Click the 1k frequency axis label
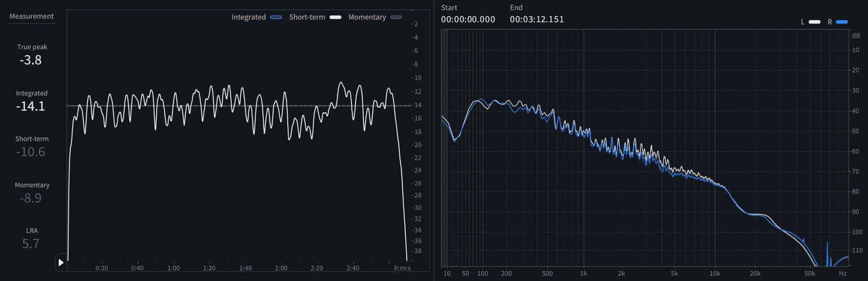Image resolution: width=868 pixels, height=281 pixels. (583, 273)
